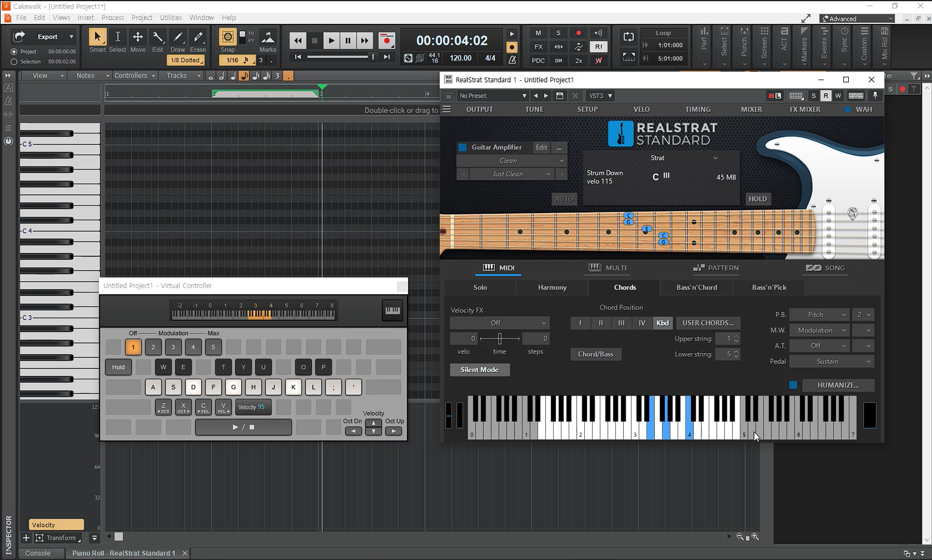Toggle the AUTO button in RealStrat
This screenshot has height=560, width=932.
(x=564, y=199)
